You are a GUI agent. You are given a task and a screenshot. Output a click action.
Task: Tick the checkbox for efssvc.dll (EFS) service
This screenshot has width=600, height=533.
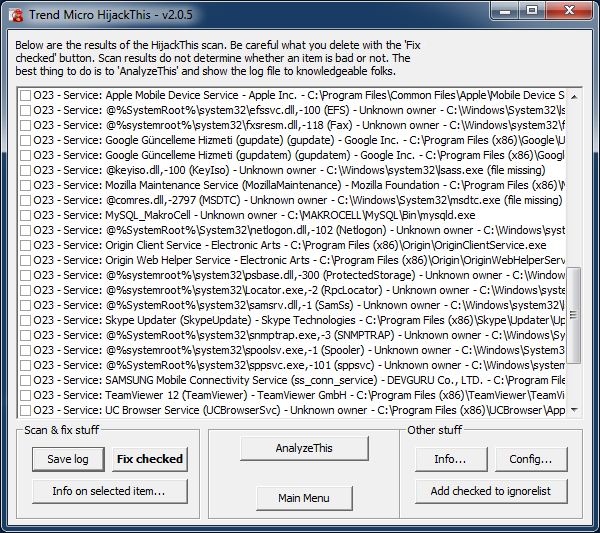pyautogui.click(x=25, y=110)
